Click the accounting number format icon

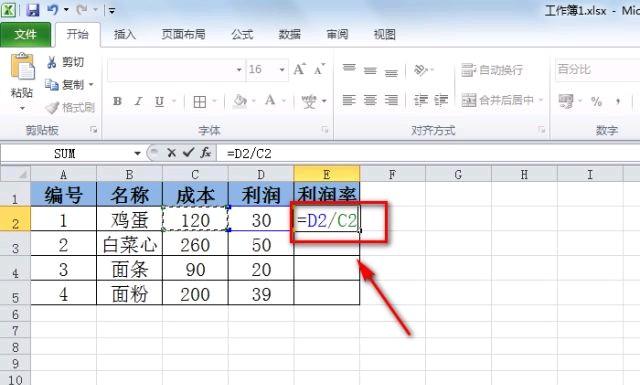pos(566,101)
